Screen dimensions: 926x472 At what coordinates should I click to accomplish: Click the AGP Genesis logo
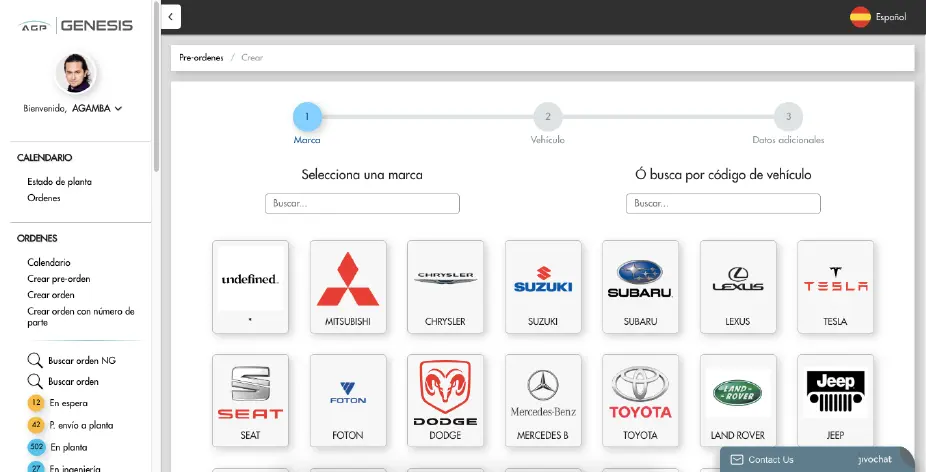[x=76, y=25]
